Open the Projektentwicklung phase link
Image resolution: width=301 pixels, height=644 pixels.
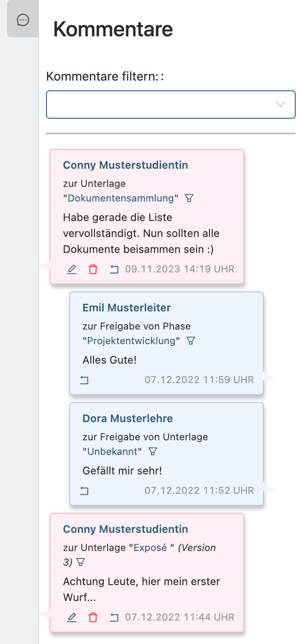tap(131, 341)
